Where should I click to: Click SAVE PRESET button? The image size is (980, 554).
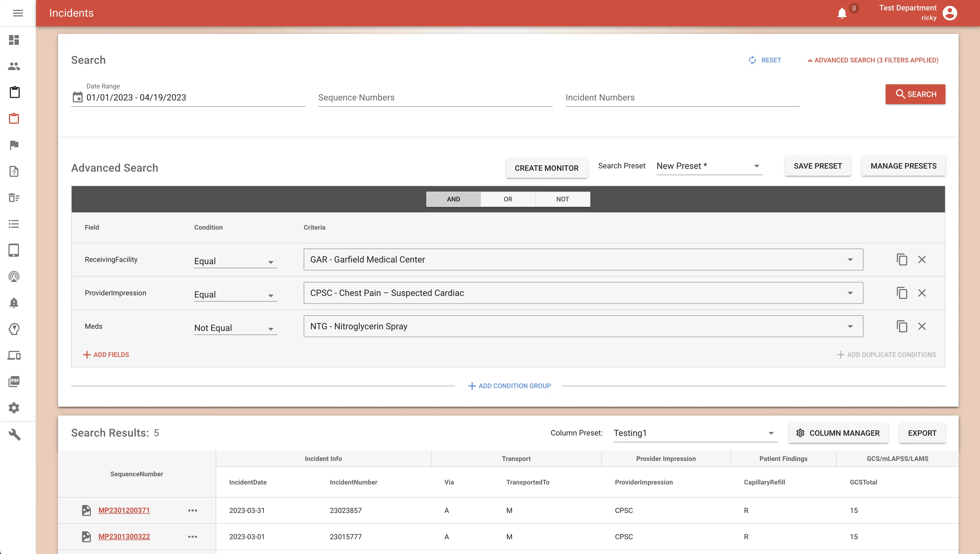(x=817, y=166)
